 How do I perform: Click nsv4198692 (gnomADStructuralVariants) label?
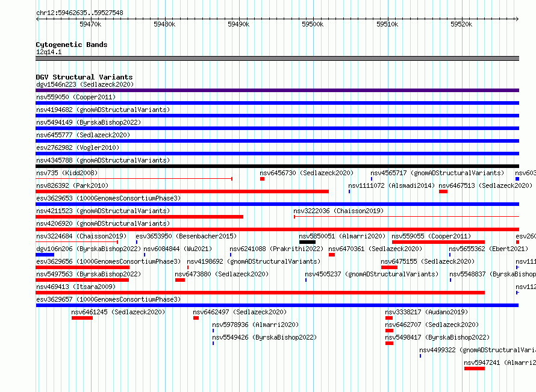[254, 261]
